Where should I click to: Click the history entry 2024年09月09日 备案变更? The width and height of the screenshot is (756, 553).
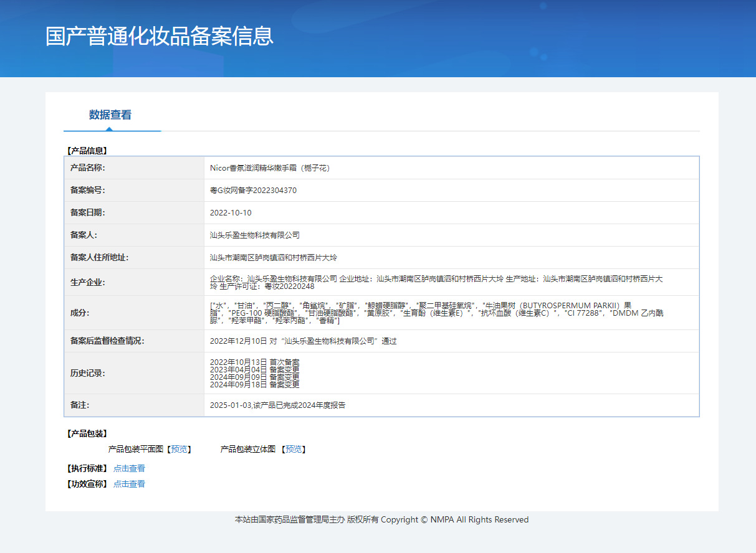(x=254, y=377)
